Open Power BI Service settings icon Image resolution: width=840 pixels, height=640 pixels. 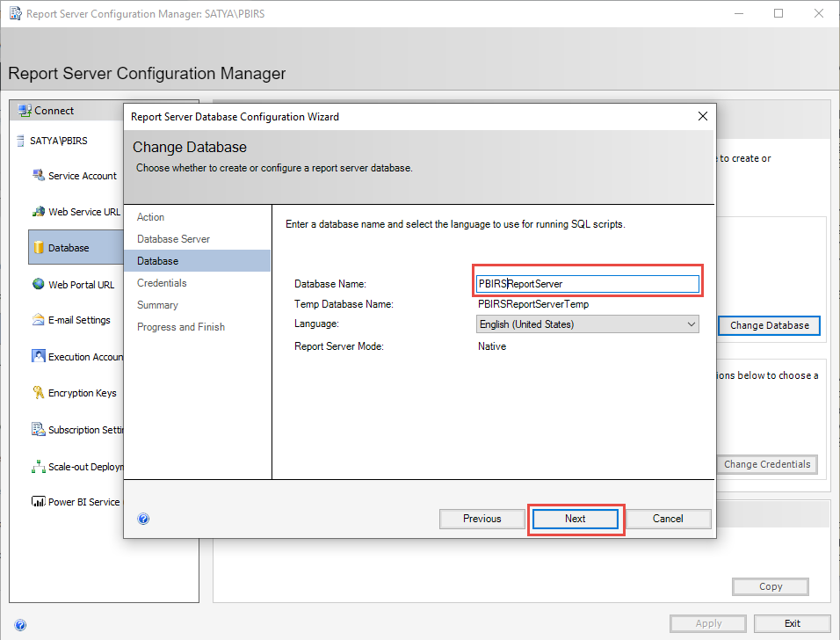click(x=37, y=502)
